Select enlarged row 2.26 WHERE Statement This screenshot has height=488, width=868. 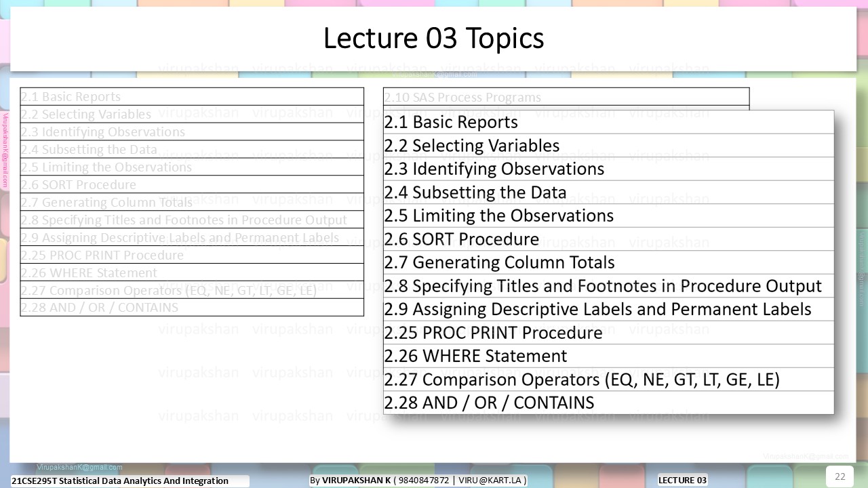[x=608, y=356]
